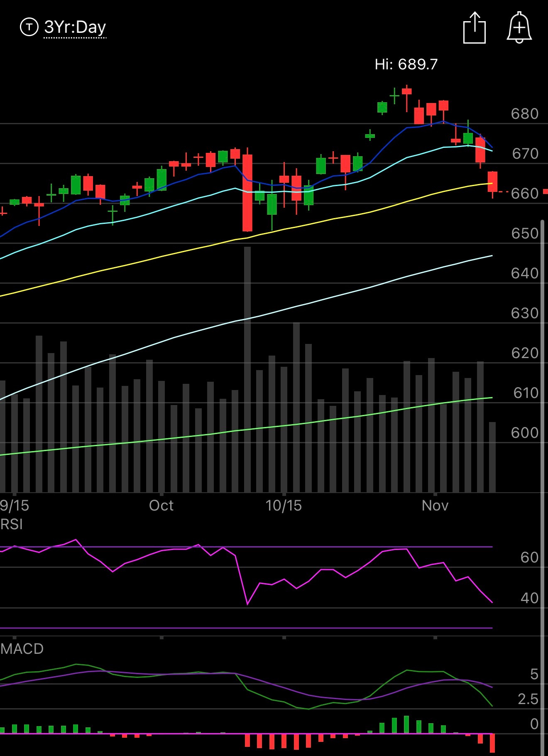Tap the 670 price axis label
The image size is (548, 756).
click(525, 154)
